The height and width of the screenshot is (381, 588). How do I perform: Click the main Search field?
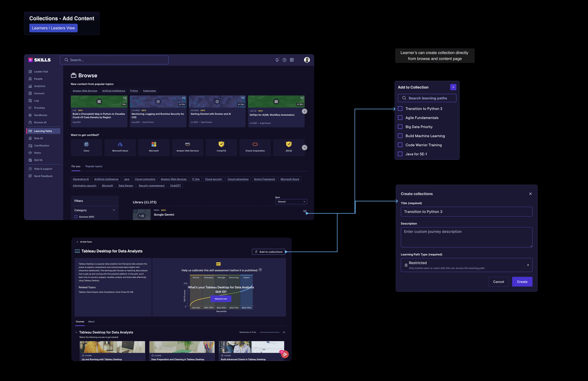click(114, 60)
